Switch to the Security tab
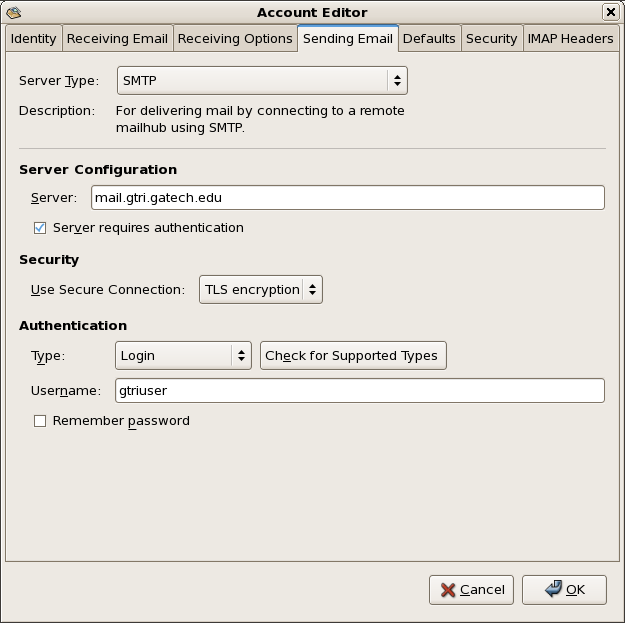The image size is (625, 623). 491,39
